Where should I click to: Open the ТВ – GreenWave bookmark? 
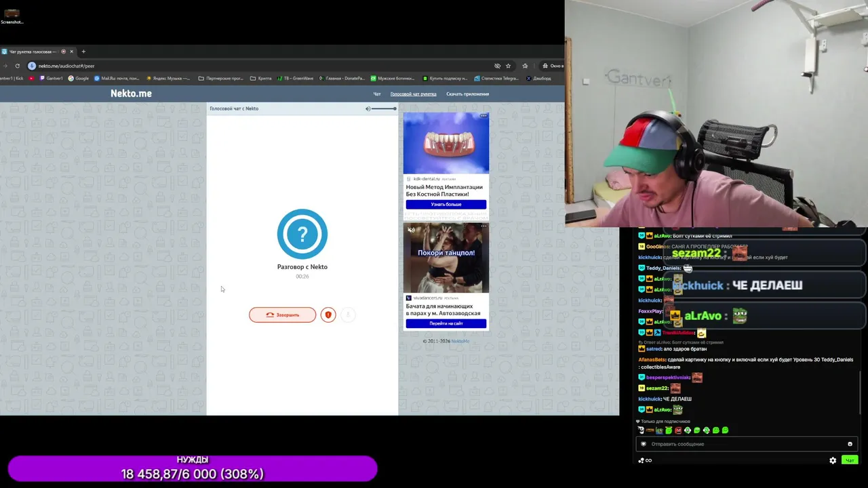click(x=295, y=78)
